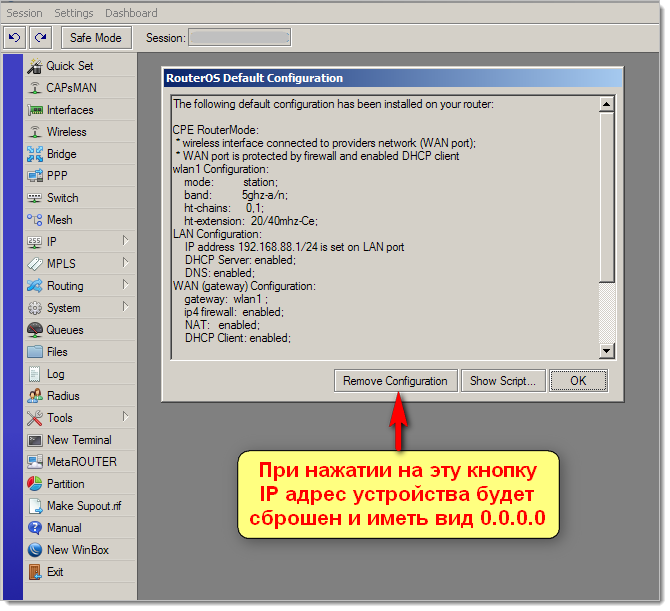
Task: Click the CAPsMAN antenna icon
Action: (35, 88)
